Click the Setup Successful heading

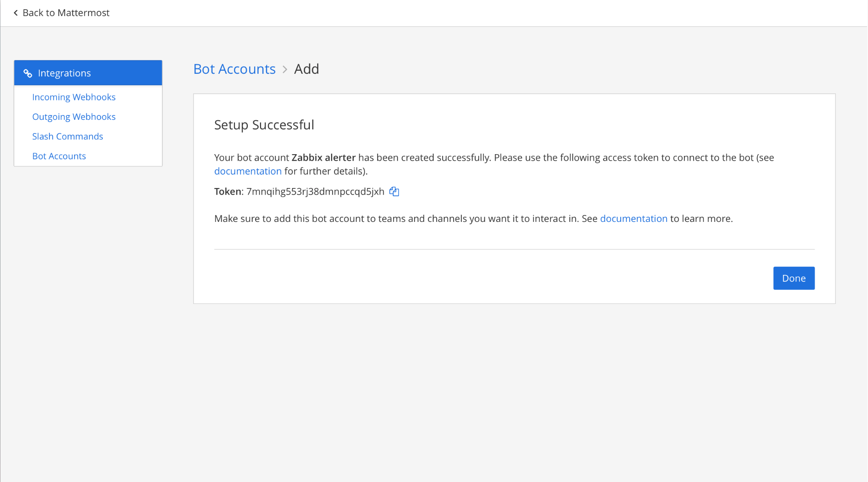264,125
